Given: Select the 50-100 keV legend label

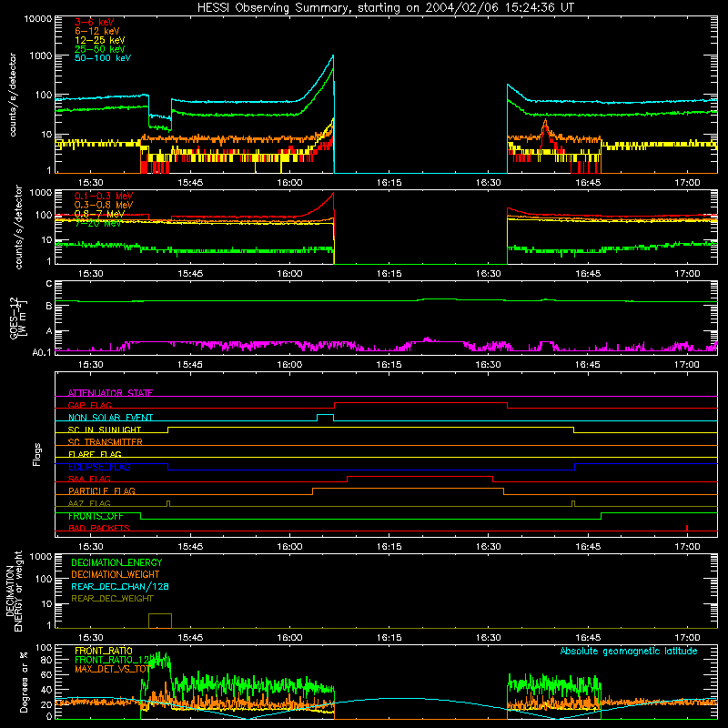Looking at the screenshot, I should tap(103, 58).
